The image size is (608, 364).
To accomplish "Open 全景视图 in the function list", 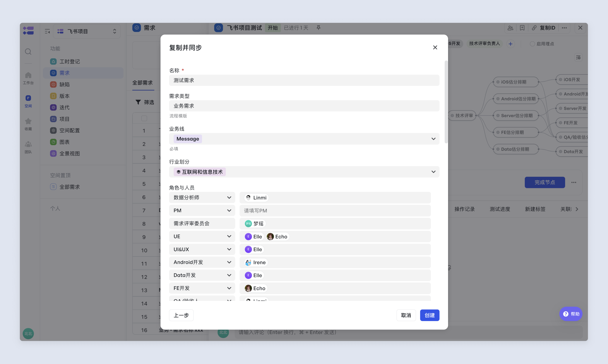I will [x=83, y=154].
